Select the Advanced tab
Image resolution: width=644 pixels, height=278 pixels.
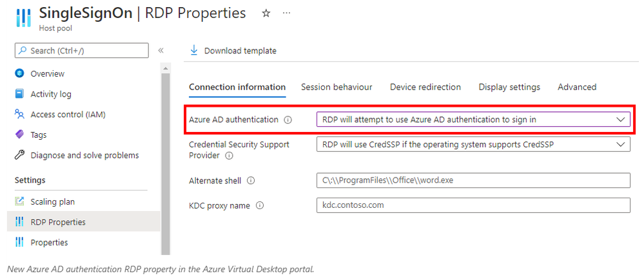pos(577,87)
